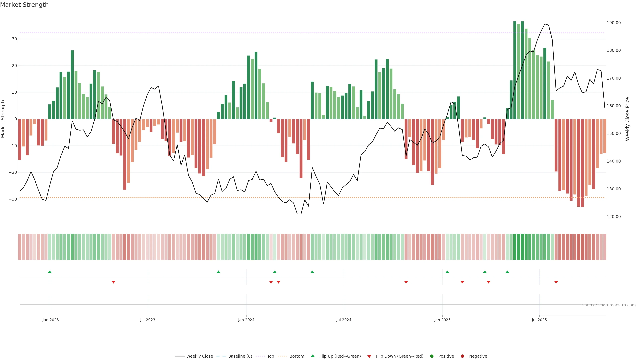Screen dimensions: 644x362
Task: Click rightmost green flip-up triangle marker
Action: click(507, 272)
